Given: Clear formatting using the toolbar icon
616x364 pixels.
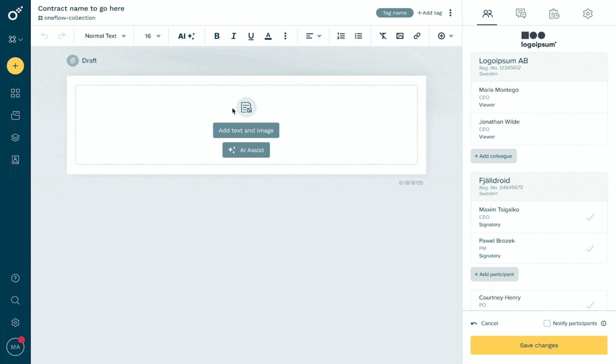Looking at the screenshot, I should point(382,36).
